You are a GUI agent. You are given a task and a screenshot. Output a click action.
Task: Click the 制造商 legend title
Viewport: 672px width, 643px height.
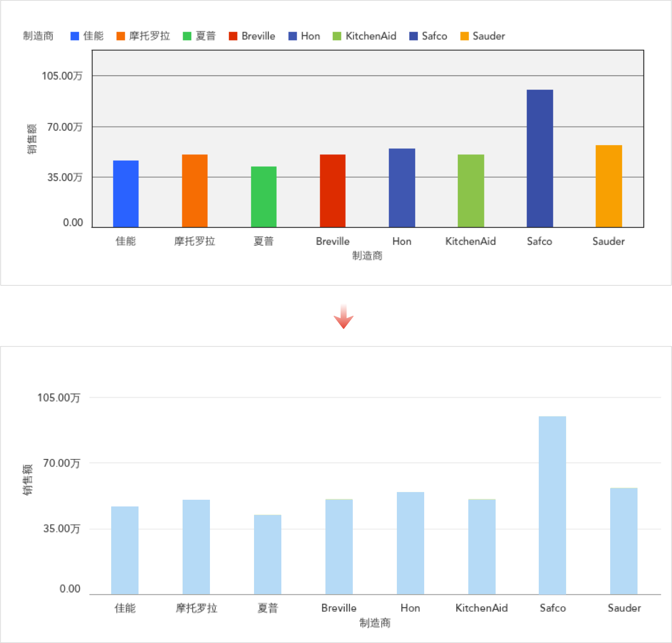pos(38,36)
